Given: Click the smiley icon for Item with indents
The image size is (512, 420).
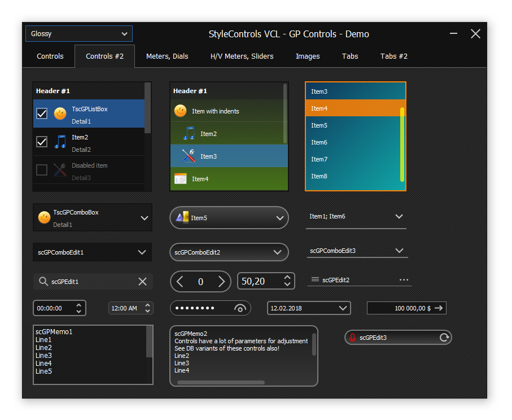Looking at the screenshot, I should [180, 111].
